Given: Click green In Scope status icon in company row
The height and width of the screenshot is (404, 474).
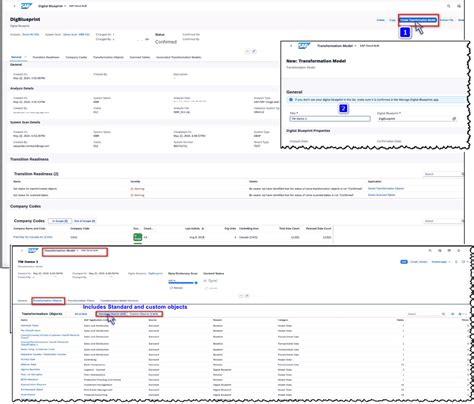Looking at the screenshot, I should coord(137,237).
